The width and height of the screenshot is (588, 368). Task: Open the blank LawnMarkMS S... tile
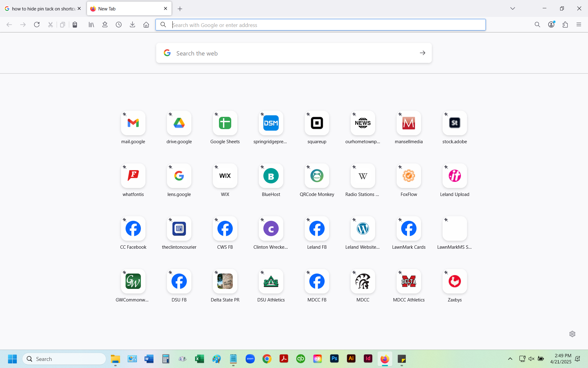[455, 228]
